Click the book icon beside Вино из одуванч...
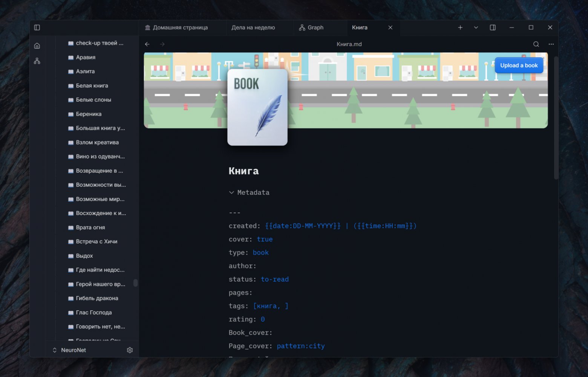588x377 pixels. 71,157
